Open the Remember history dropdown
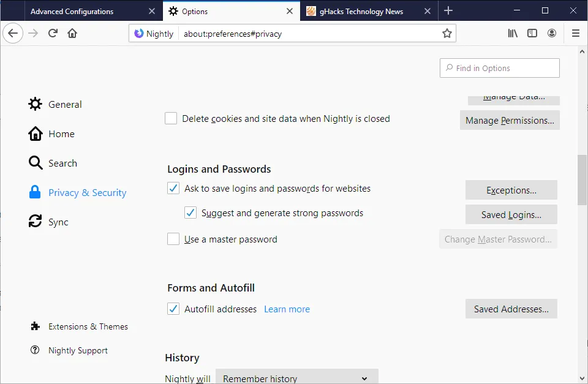 click(x=296, y=378)
